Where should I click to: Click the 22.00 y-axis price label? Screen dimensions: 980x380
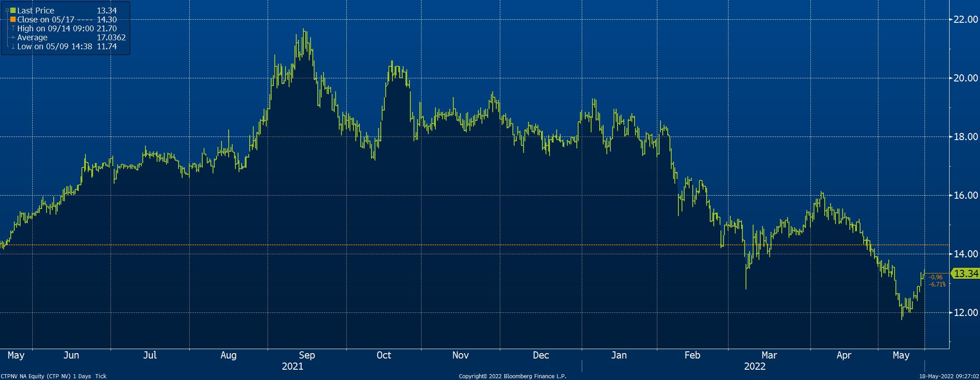coord(966,19)
